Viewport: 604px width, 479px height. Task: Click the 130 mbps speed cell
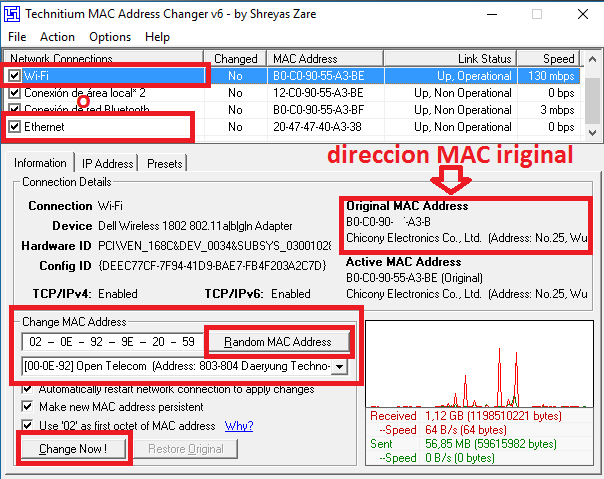coord(551,76)
